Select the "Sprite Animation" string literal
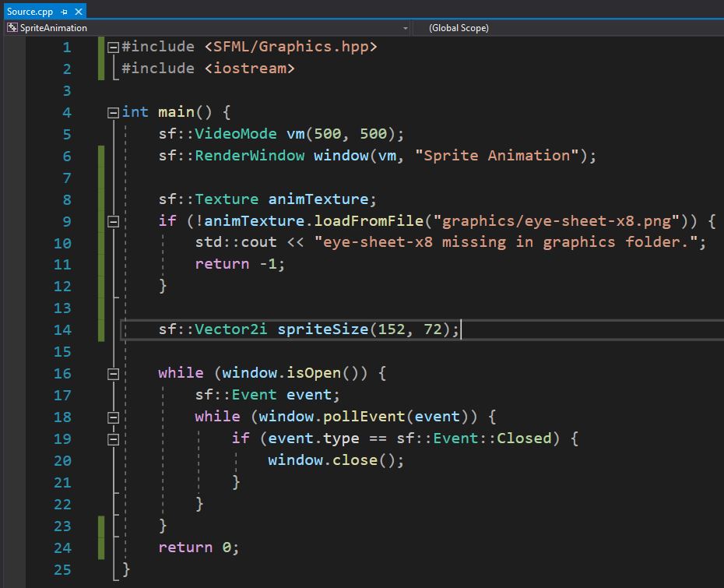This screenshot has width=724, height=588. click(498, 155)
